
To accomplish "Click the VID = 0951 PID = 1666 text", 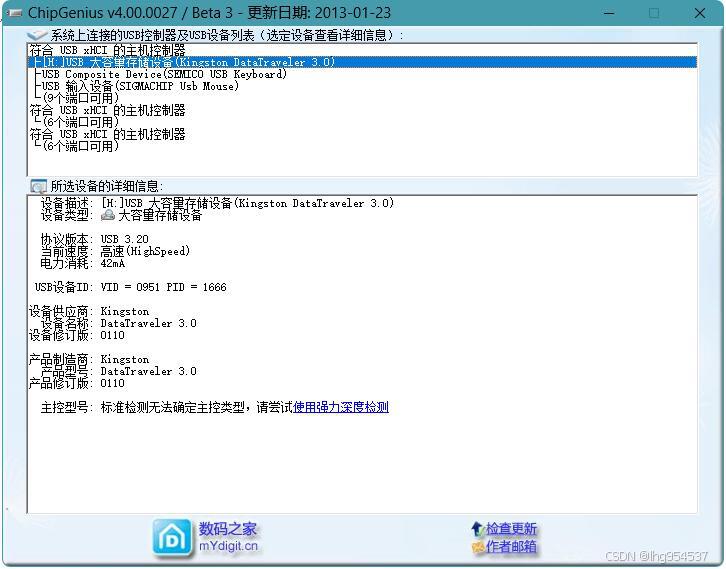I will point(163,288).
